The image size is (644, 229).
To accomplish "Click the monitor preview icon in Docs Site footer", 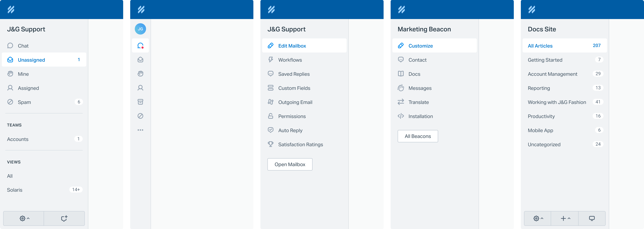I will pyautogui.click(x=592, y=218).
